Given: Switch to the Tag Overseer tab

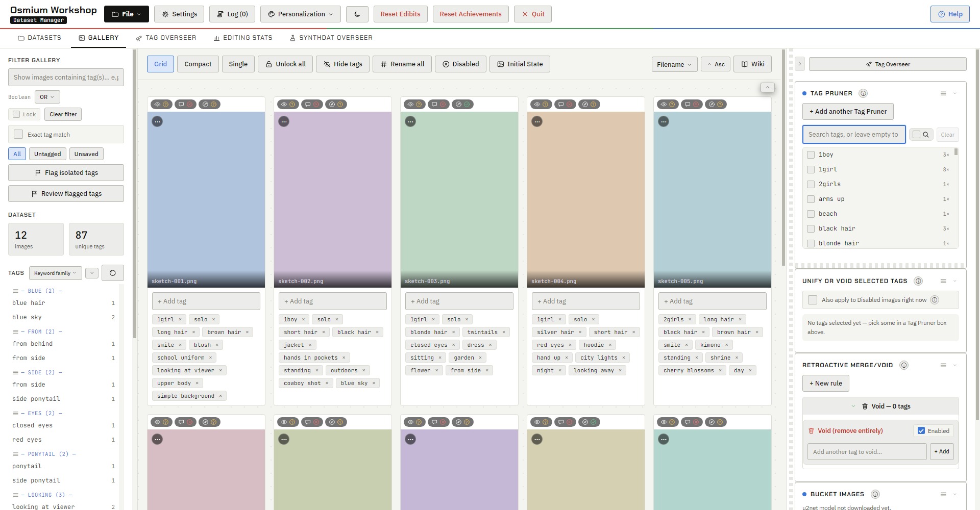Looking at the screenshot, I should coord(166,38).
